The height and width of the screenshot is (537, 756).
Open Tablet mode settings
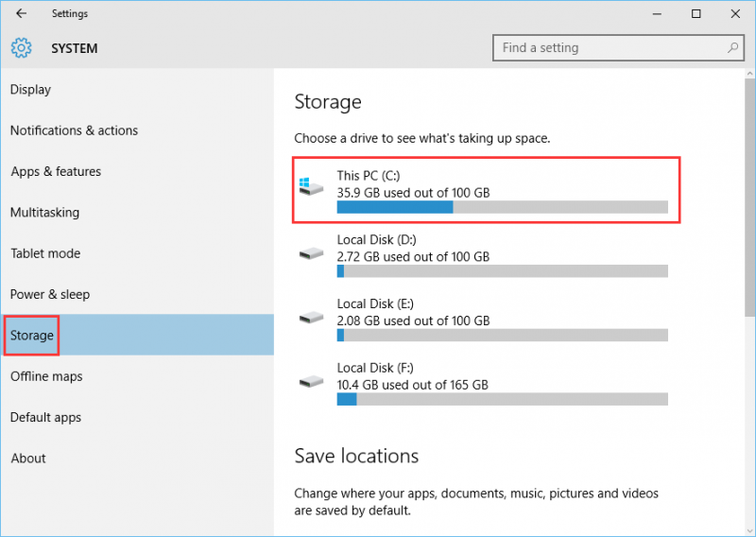[45, 253]
